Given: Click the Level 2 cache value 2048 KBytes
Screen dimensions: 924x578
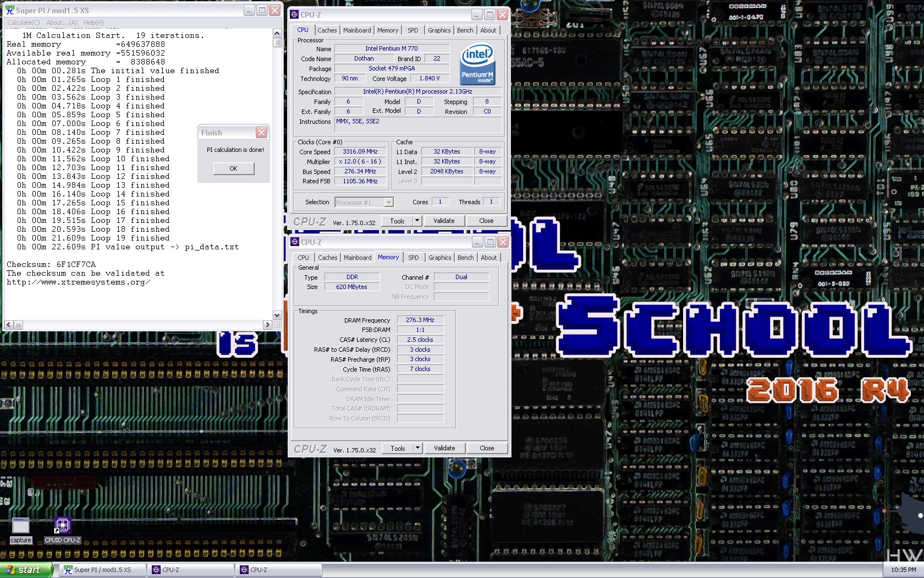Looking at the screenshot, I should [x=447, y=172].
